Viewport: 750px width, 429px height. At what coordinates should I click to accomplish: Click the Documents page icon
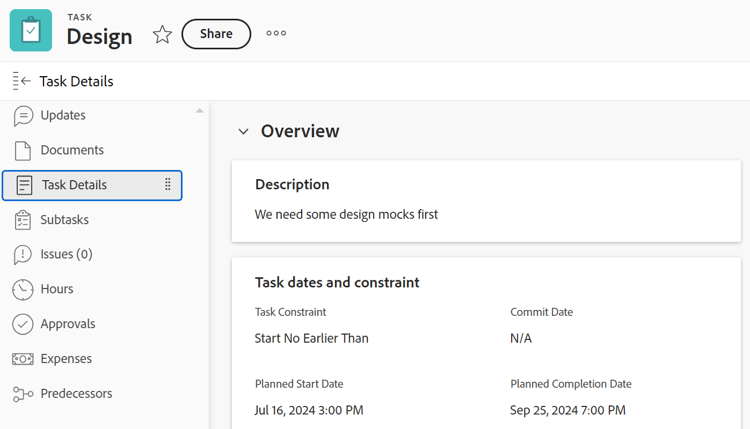click(x=22, y=151)
